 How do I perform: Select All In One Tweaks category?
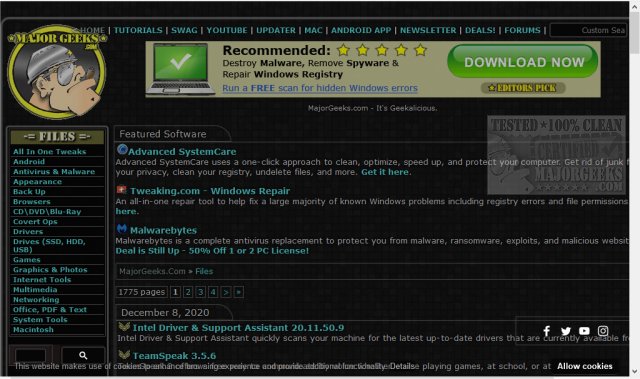tap(49, 151)
